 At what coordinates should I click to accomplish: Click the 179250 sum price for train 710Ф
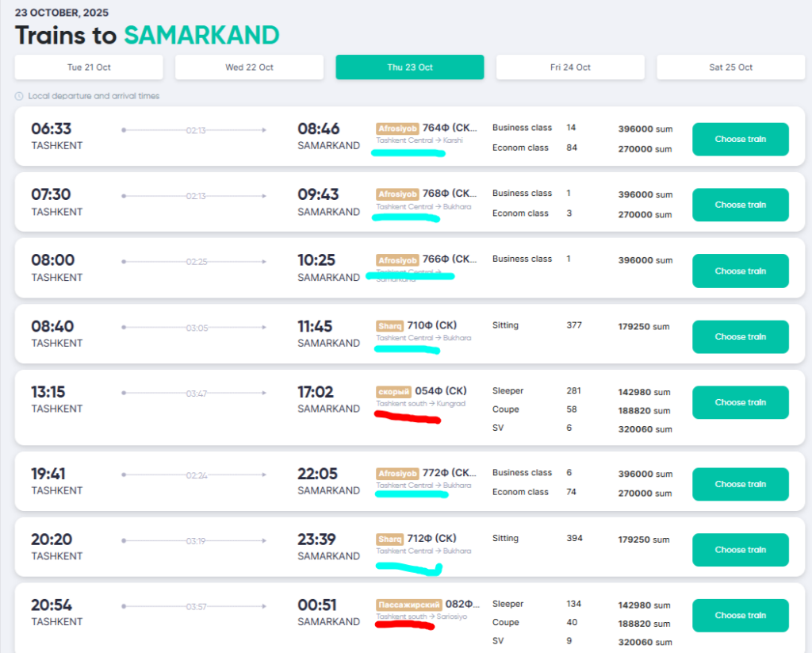coord(644,326)
